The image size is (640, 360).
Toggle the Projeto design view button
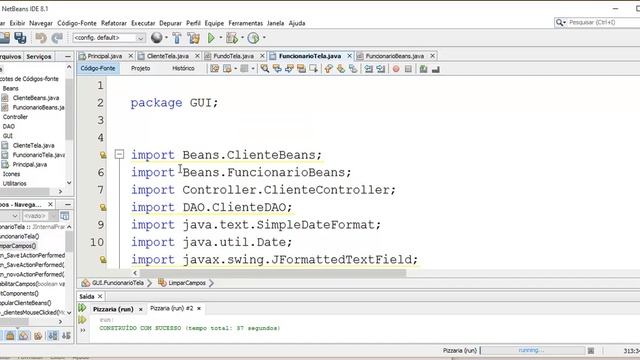(141, 68)
